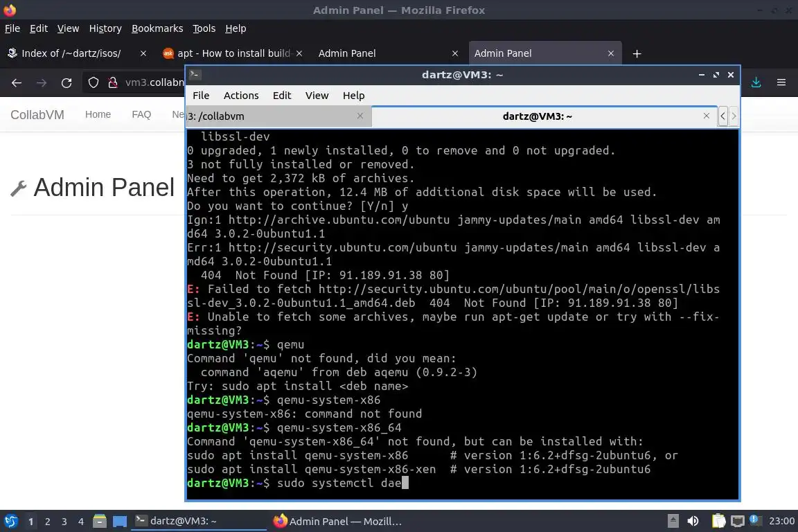The width and height of the screenshot is (798, 532).
Task: Click the blue show-desktop taskbar icon
Action: 120,522
